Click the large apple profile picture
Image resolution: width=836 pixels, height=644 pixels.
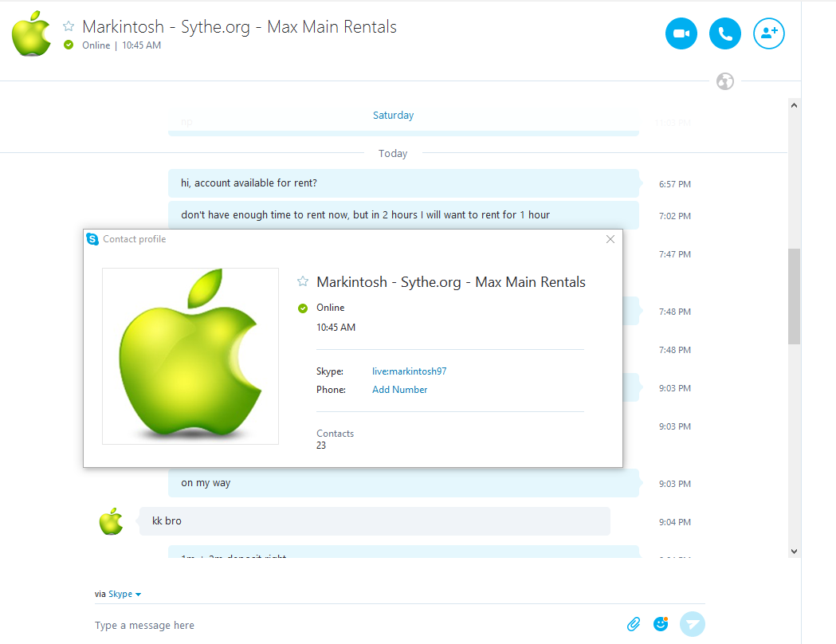[190, 356]
